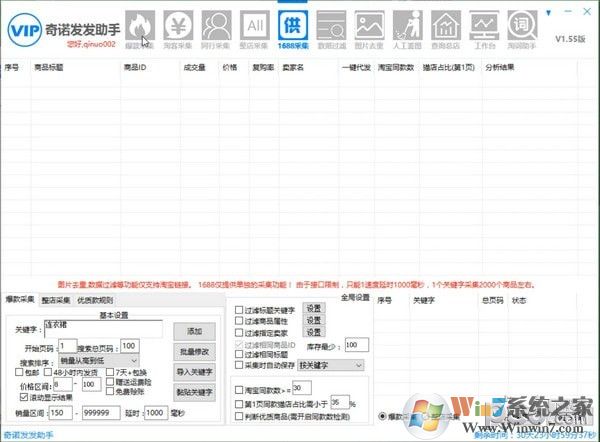The height and width of the screenshot is (442, 600).
Task: Expand the 搜索排序 dropdown
Action: tap(99, 360)
